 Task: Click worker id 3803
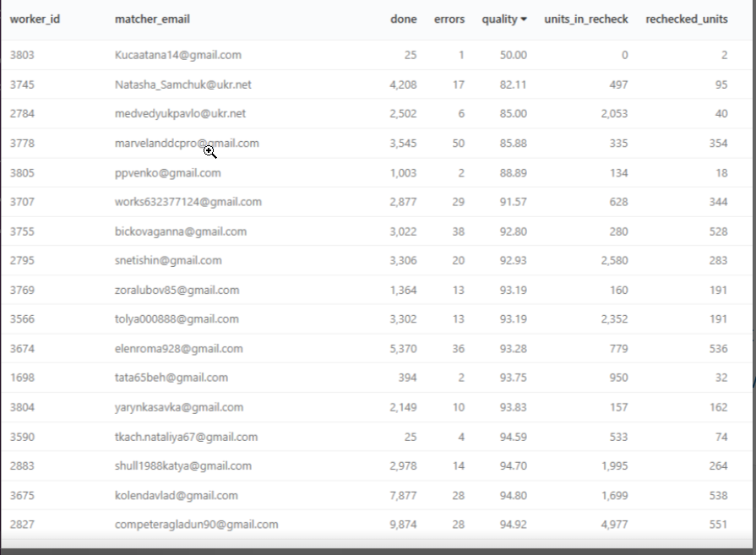click(22, 55)
